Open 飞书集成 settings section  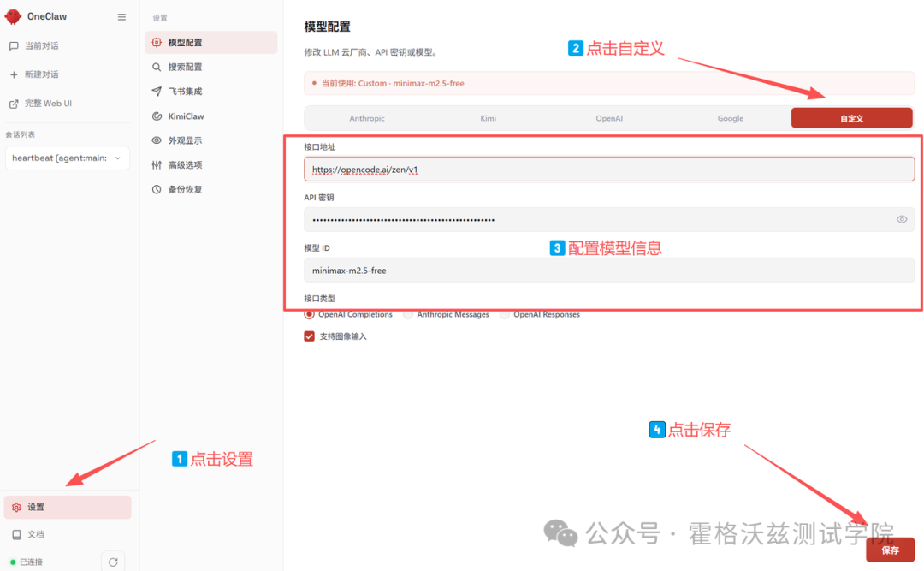click(x=211, y=92)
